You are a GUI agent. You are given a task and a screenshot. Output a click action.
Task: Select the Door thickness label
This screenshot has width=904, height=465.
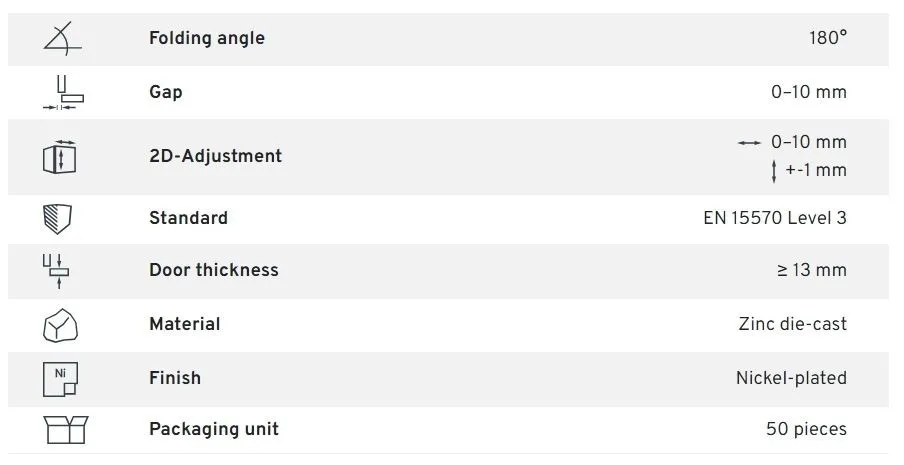(214, 270)
